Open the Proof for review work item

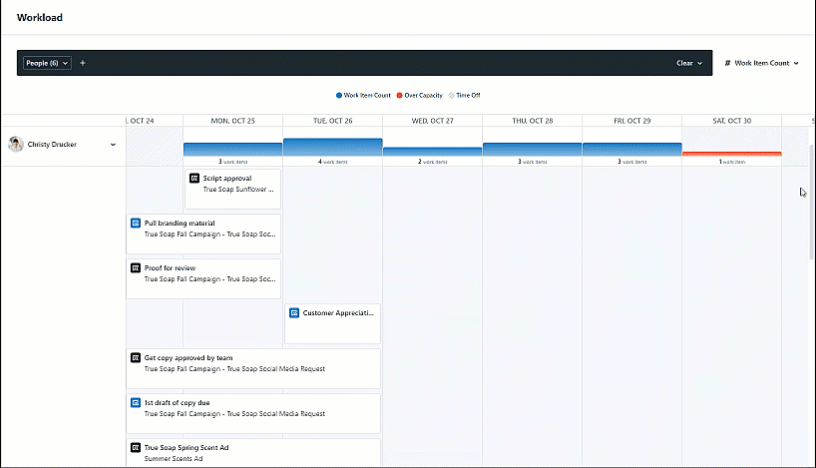[x=203, y=279]
